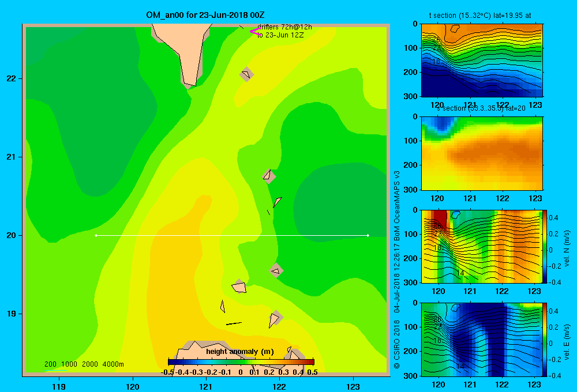Click the 't section (15..32°C) lat=19.95' title

tap(480, 16)
